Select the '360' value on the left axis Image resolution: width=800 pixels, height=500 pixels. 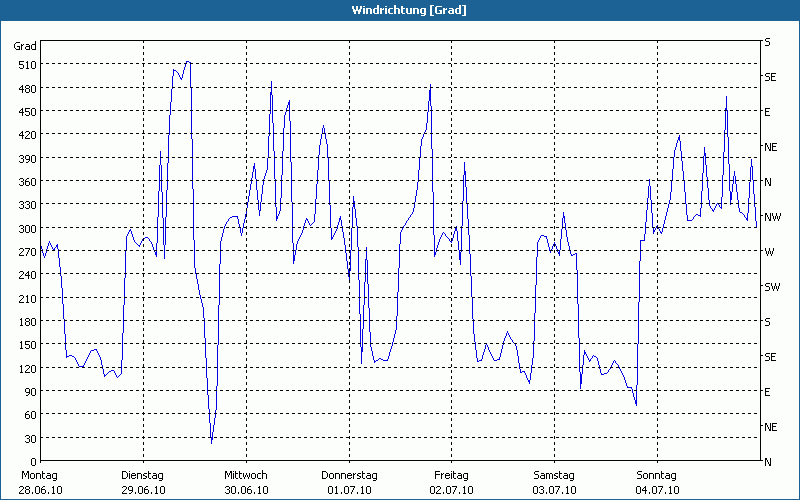coord(28,182)
